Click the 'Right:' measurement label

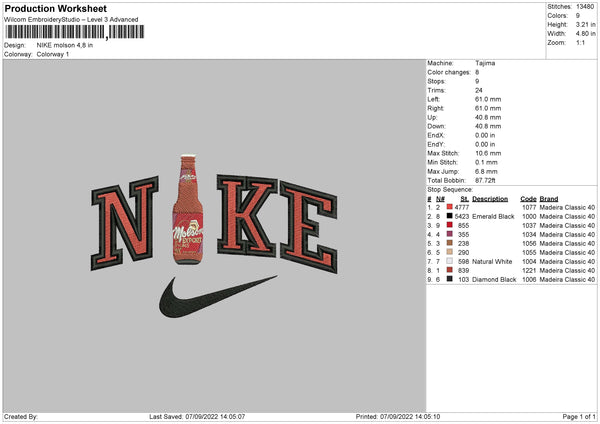pos(435,108)
